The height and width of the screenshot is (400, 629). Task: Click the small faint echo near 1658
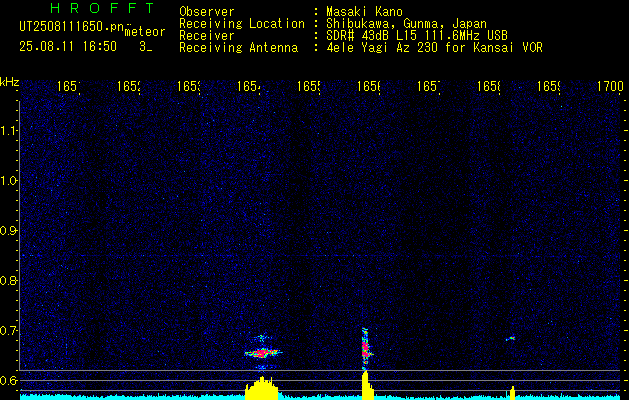tap(510, 339)
